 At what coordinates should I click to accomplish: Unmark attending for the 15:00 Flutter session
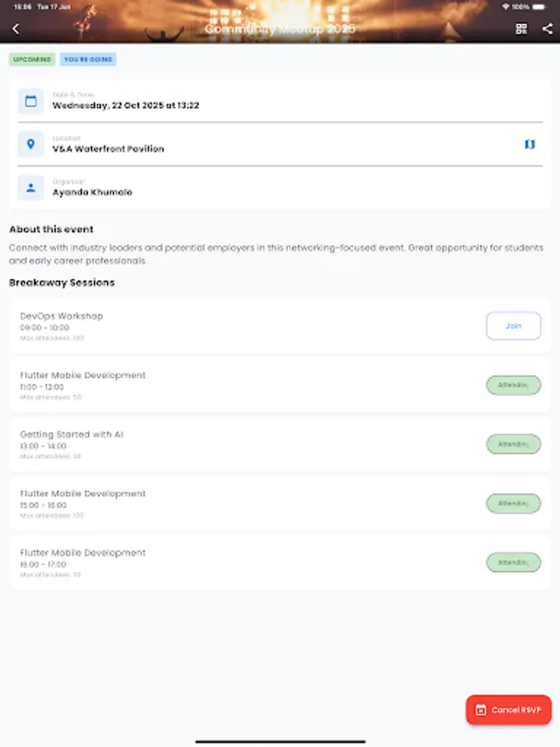point(513,503)
